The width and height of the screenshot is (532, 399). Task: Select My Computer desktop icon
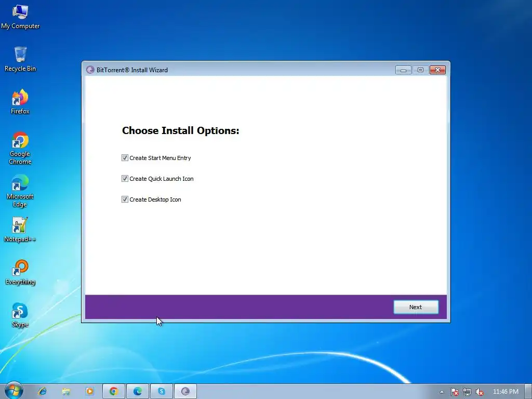tap(20, 17)
